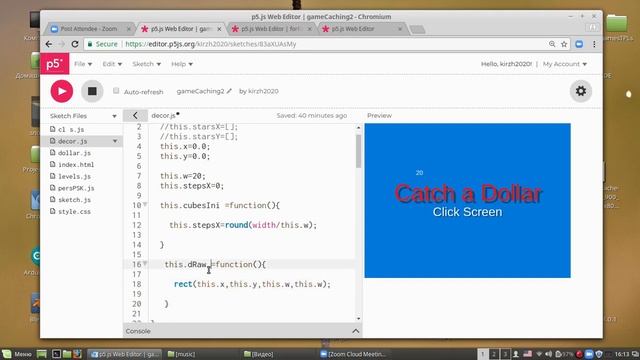Open sketch.js in sidebar
This screenshot has width=640, height=360.
(74, 200)
